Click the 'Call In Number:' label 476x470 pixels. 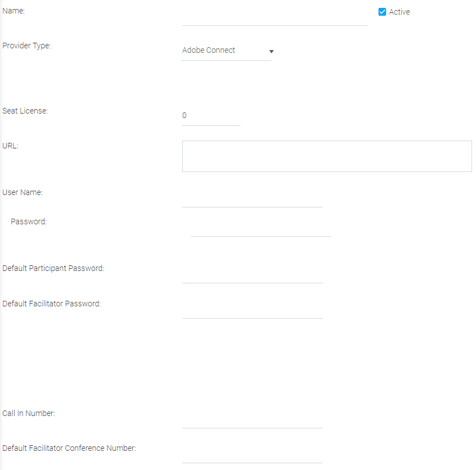(x=28, y=413)
